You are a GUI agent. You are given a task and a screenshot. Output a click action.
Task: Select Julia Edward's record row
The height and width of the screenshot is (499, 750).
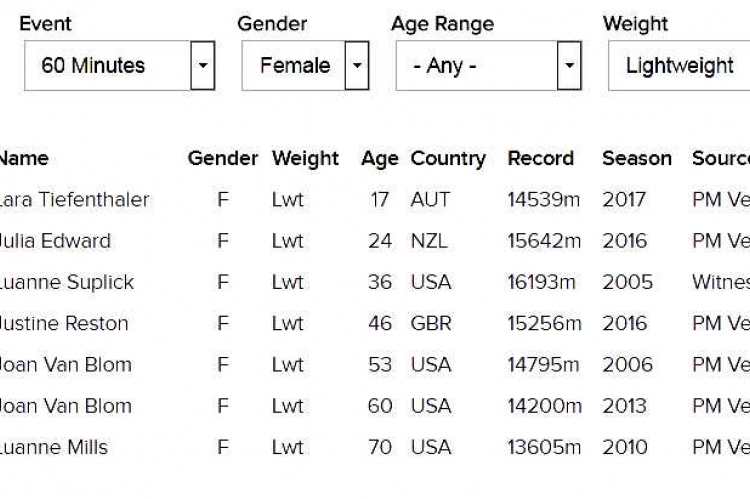[56, 241]
